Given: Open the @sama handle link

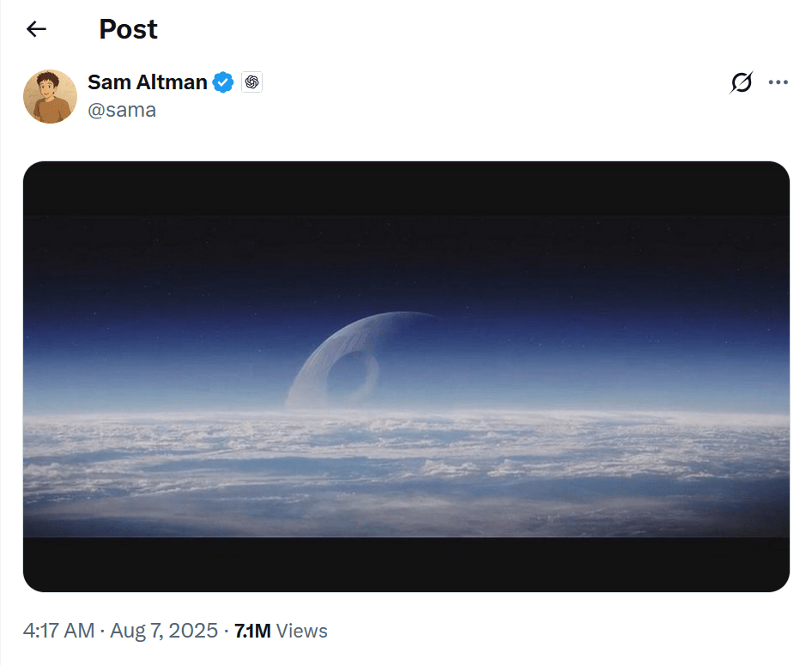Looking at the screenshot, I should pos(122,110).
